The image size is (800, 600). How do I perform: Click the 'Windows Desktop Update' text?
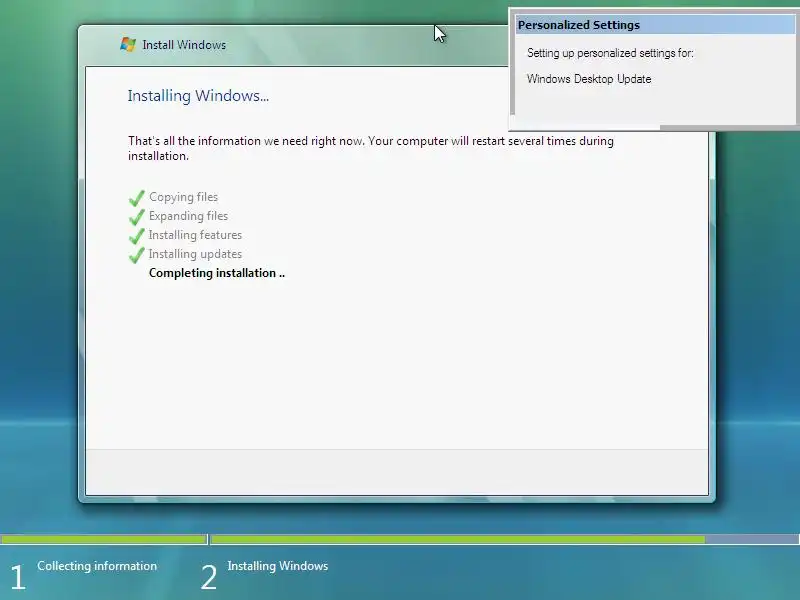pos(589,79)
